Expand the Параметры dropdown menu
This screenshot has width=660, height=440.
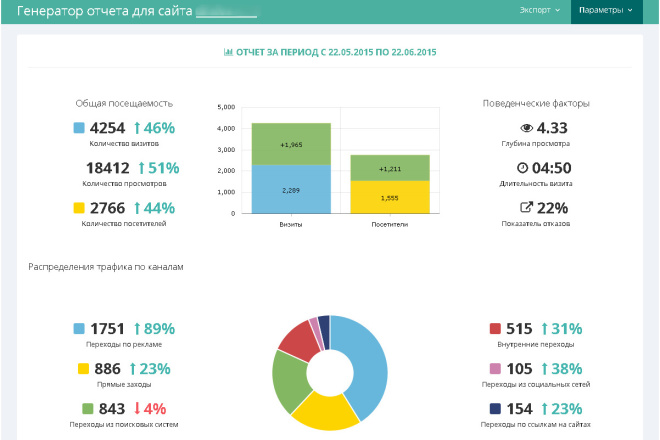(x=606, y=11)
